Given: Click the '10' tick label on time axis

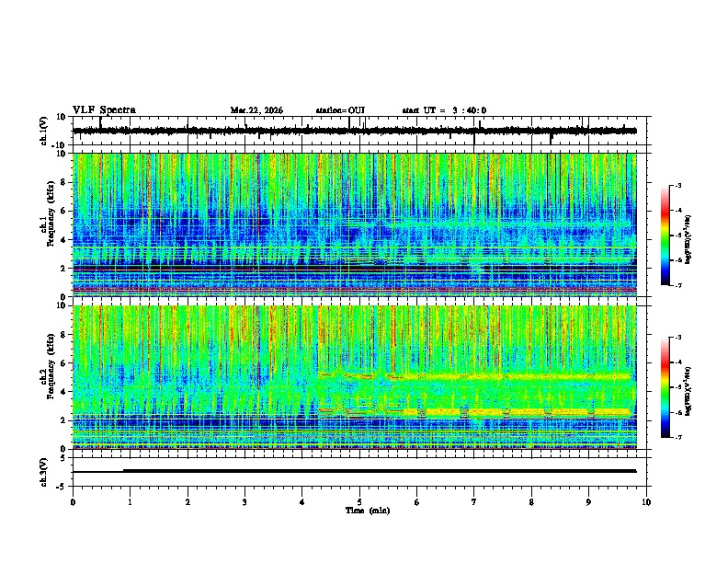Looking at the screenshot, I should pyautogui.click(x=646, y=502).
